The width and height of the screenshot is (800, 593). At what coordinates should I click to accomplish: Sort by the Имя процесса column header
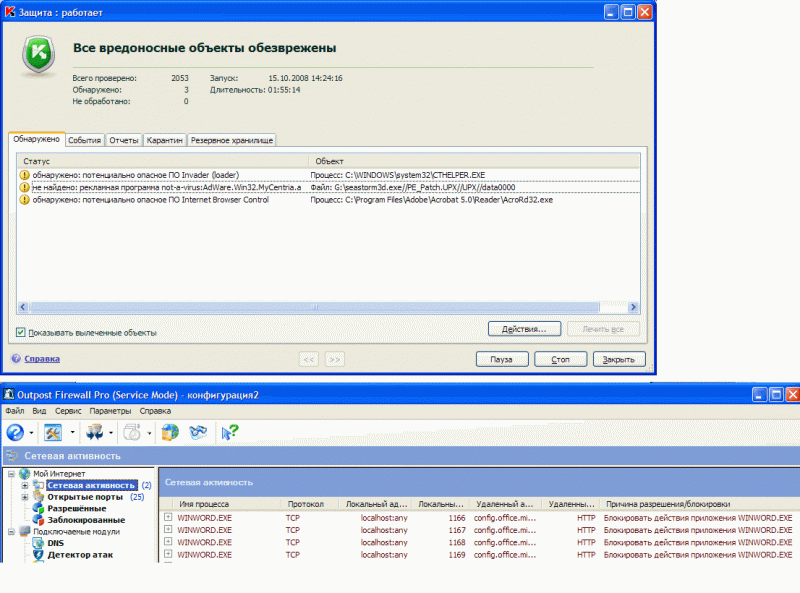227,504
